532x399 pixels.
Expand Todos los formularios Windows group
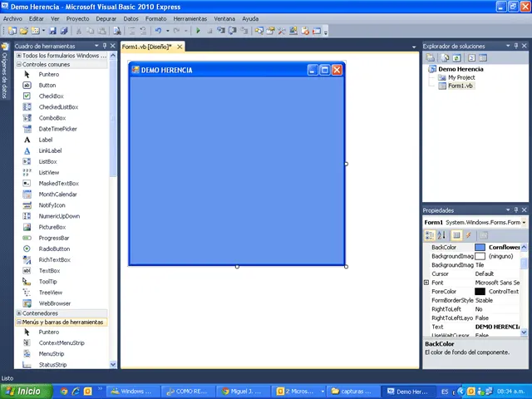(x=19, y=56)
